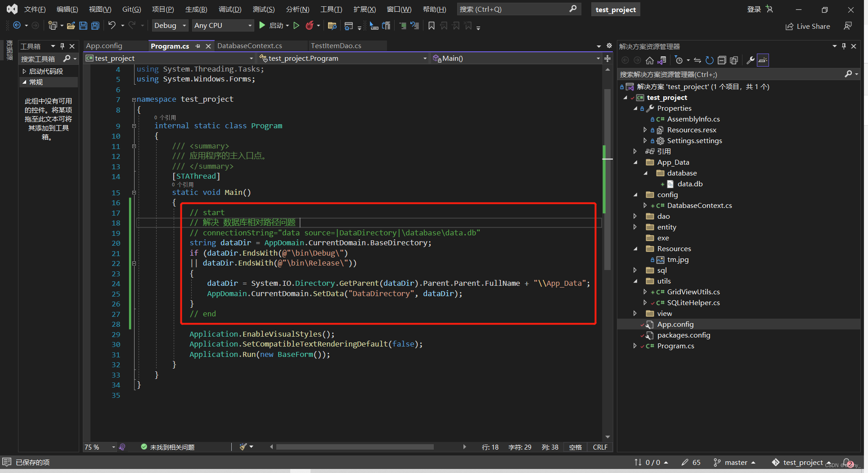Refresh the Solution Explorer tree
868x473 pixels.
pyautogui.click(x=709, y=60)
